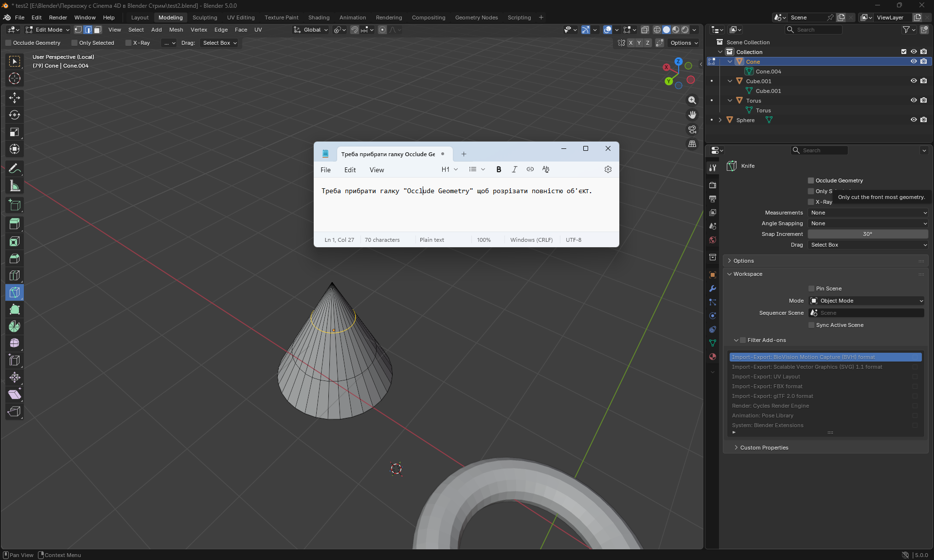This screenshot has width=934, height=560.
Task: Toggle the camera view icon
Action: [692, 129]
